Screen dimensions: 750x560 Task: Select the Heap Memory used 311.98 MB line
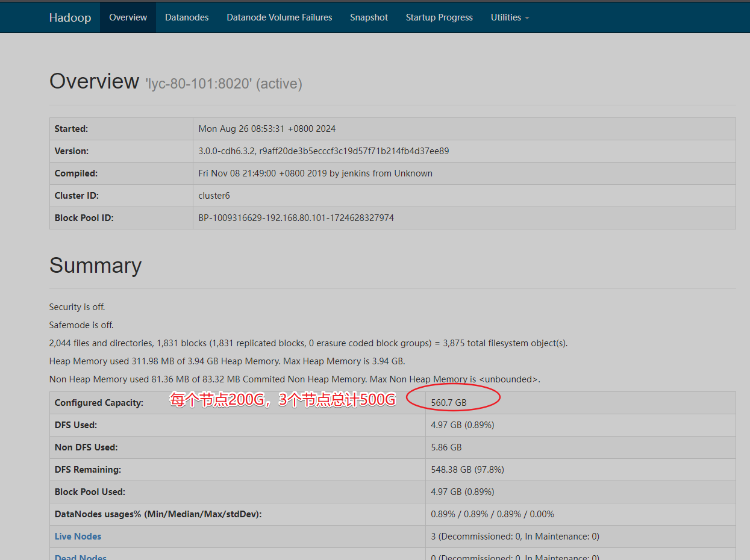[227, 361]
